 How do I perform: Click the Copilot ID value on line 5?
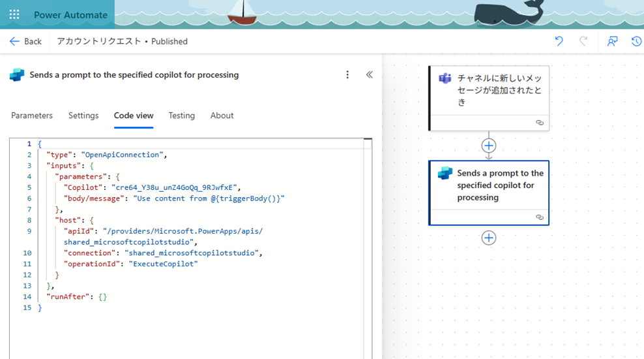(174, 187)
